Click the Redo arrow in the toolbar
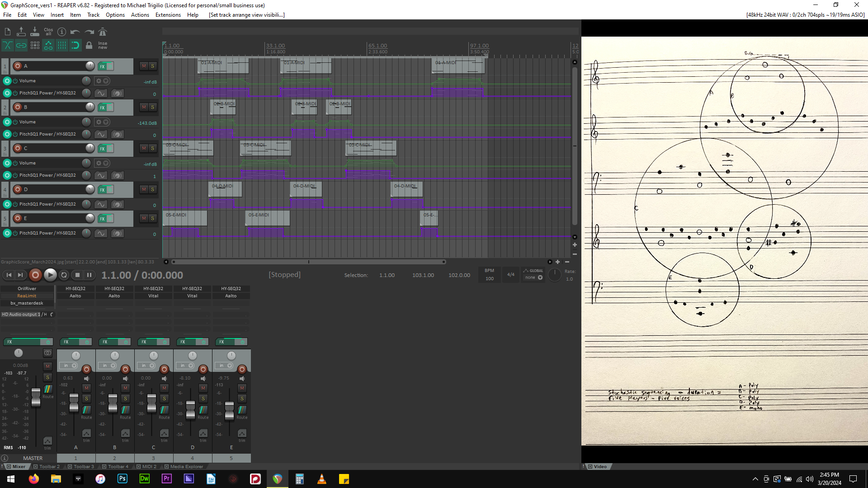The image size is (868, 488). [x=89, y=32]
